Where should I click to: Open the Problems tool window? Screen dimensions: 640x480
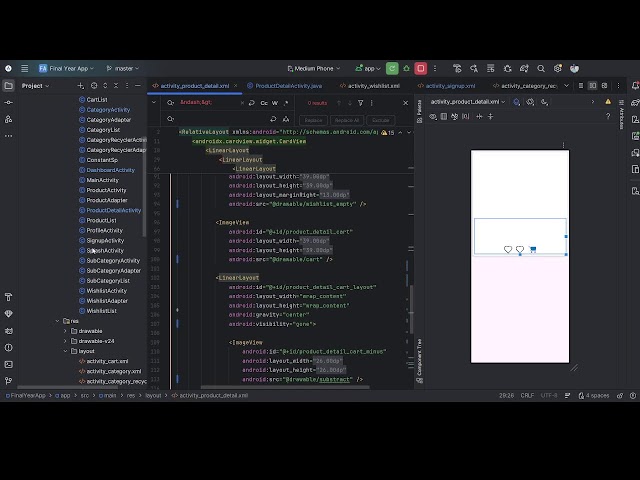tap(8, 347)
